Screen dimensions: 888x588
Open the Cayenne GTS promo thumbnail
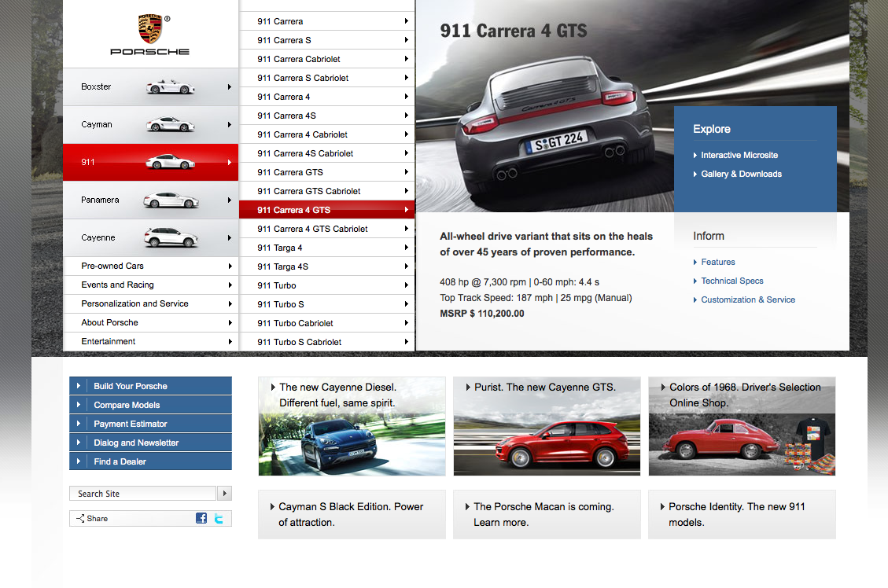[x=547, y=426]
